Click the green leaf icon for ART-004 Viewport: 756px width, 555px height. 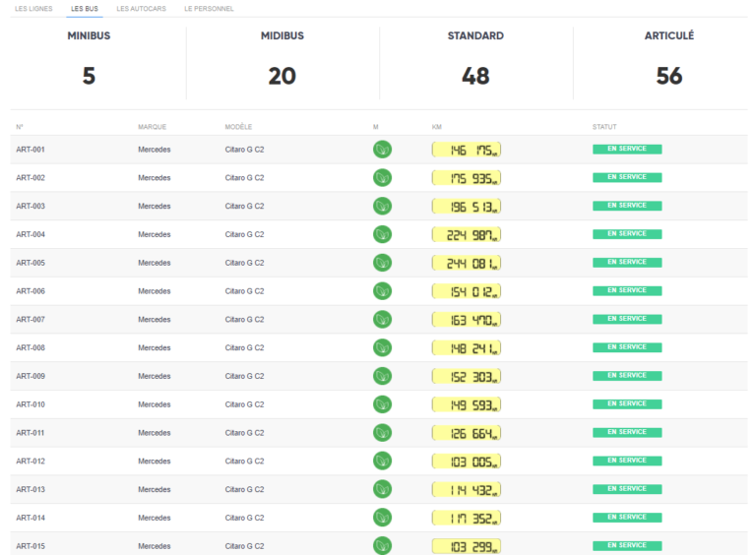coord(382,234)
